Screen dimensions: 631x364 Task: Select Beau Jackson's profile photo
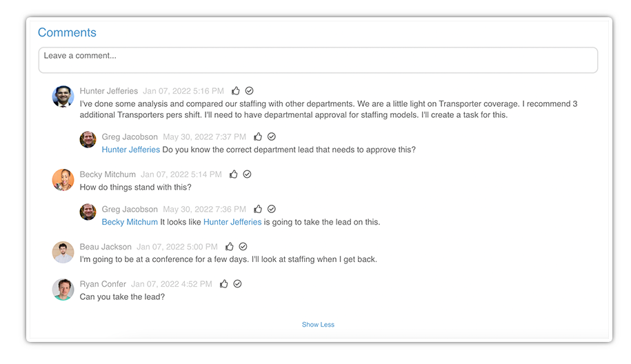tap(63, 252)
